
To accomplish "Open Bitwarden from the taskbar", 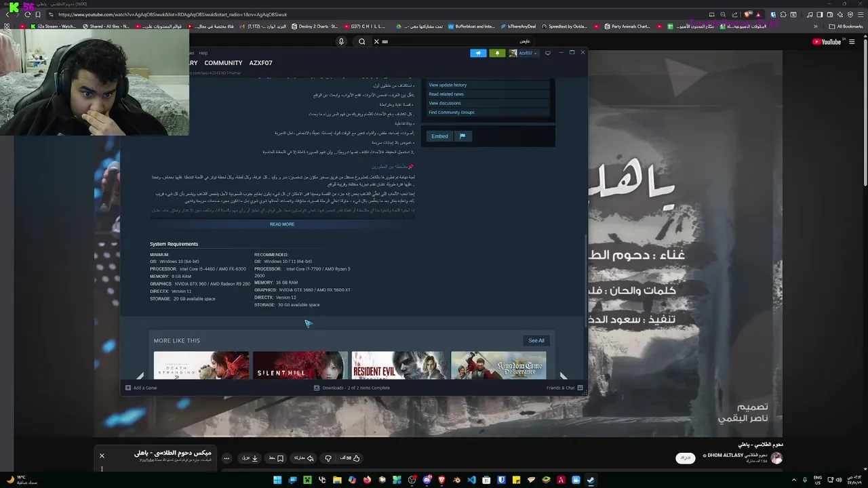I will [501, 480].
